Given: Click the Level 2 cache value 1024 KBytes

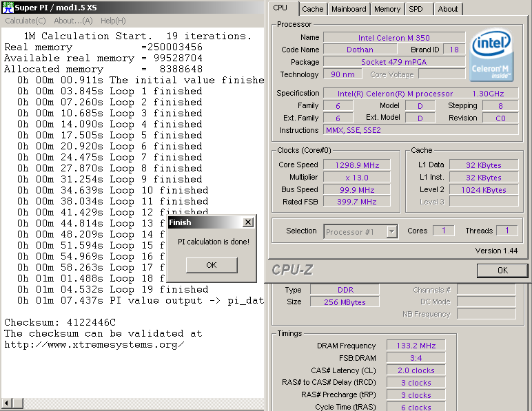Looking at the screenshot, I should point(484,190).
